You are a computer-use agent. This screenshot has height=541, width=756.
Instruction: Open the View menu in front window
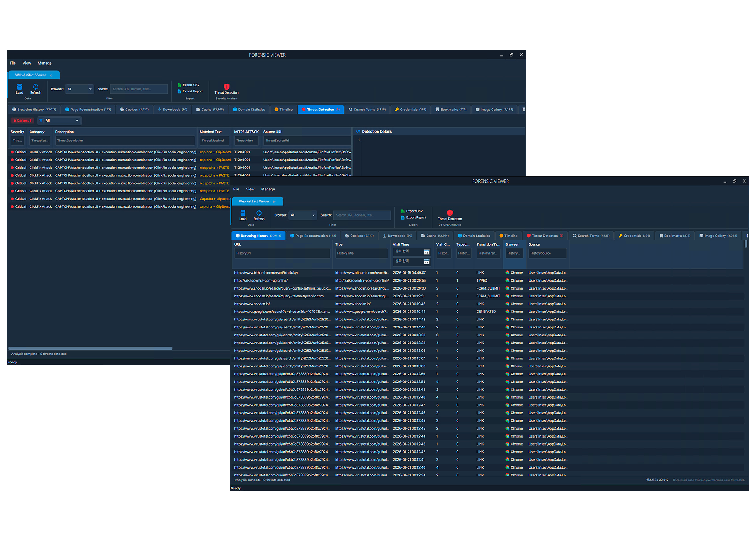pyautogui.click(x=250, y=189)
